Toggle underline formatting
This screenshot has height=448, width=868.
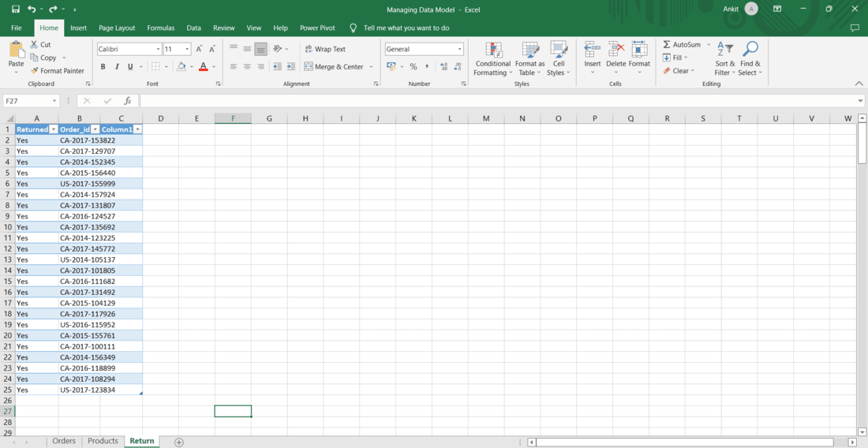131,66
